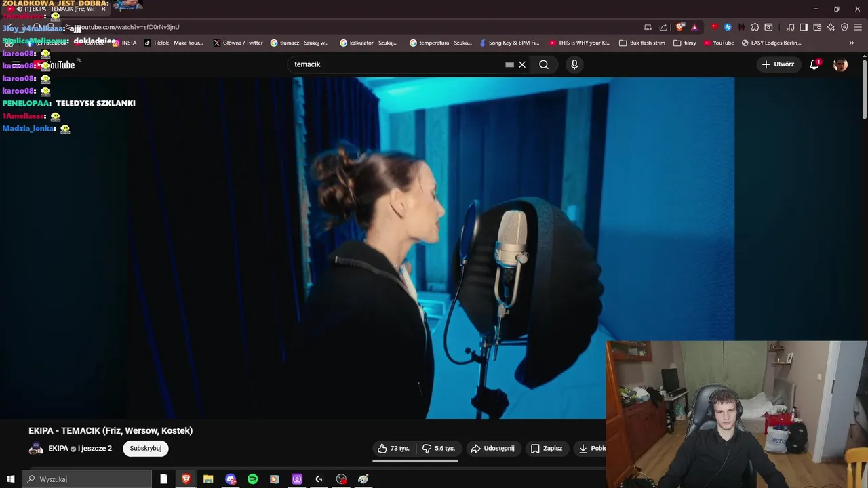Screen dimensions: 868x488
Task: Open the account avatar menu
Action: [840, 64]
